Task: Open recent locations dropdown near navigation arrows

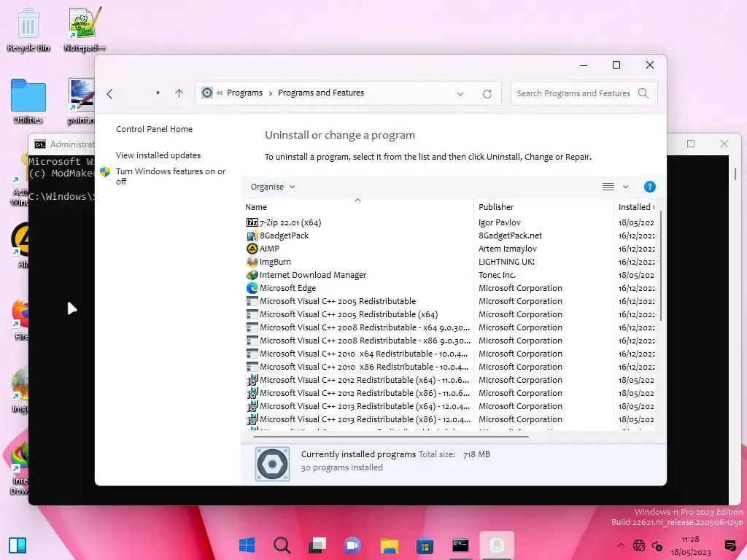Action: pyautogui.click(x=158, y=93)
